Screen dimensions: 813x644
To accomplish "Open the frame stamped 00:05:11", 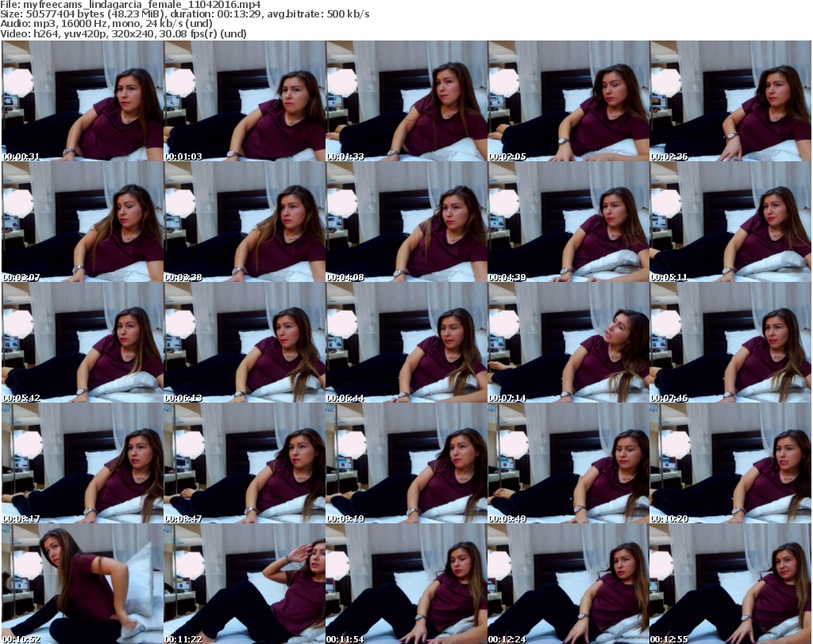I will (x=730, y=222).
